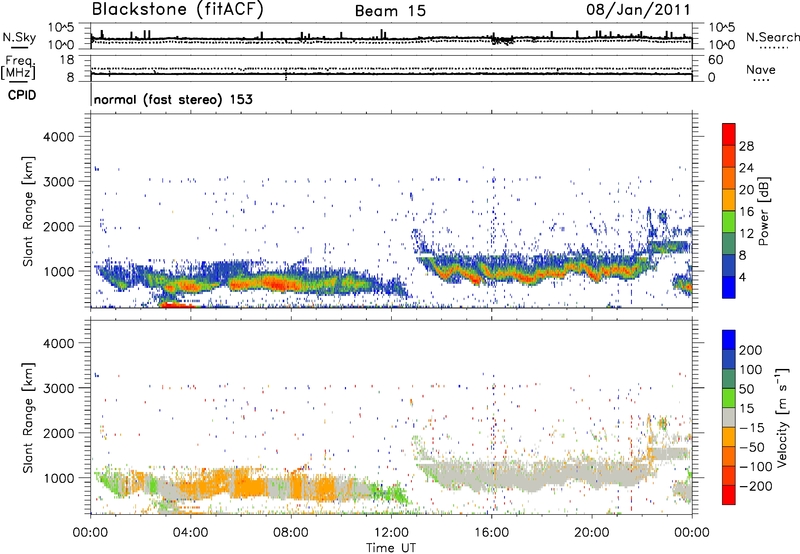Click the '18' frequency axis value
This screenshot has width=800, height=554.
pos(67,60)
